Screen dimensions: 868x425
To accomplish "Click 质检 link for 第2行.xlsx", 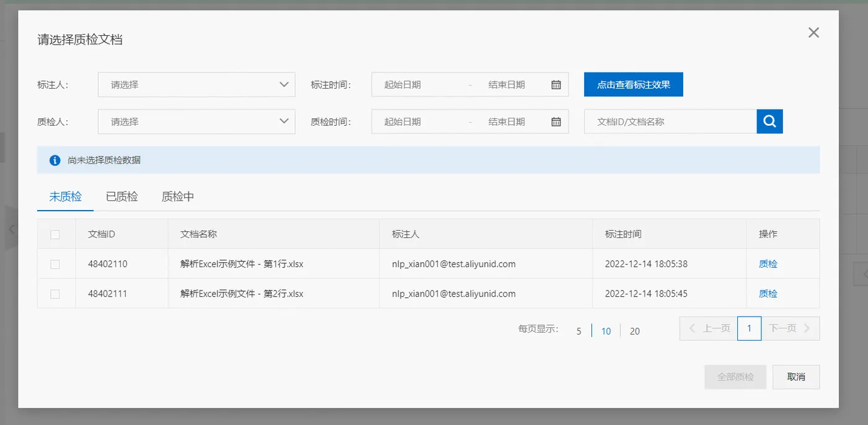I will [768, 294].
